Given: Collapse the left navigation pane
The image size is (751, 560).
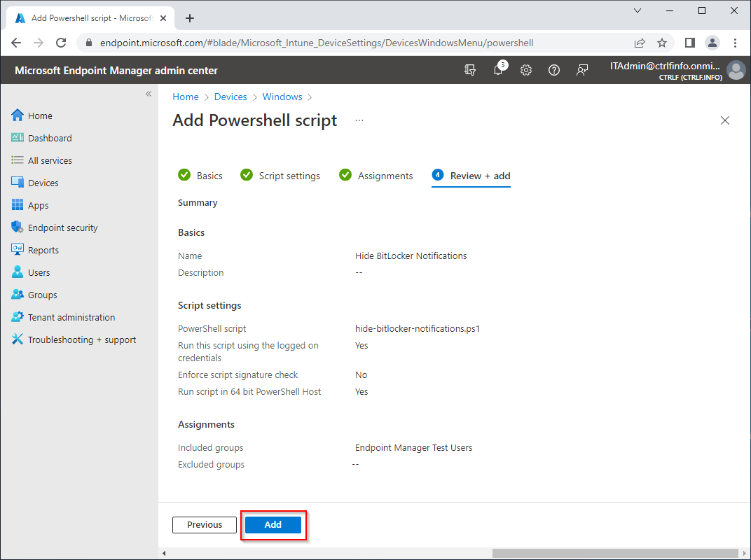Looking at the screenshot, I should [148, 93].
